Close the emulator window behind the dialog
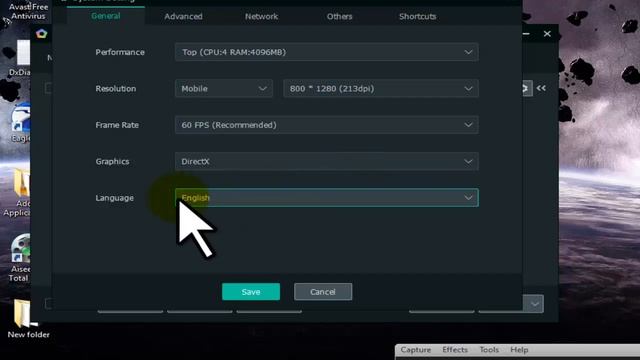 (547, 34)
